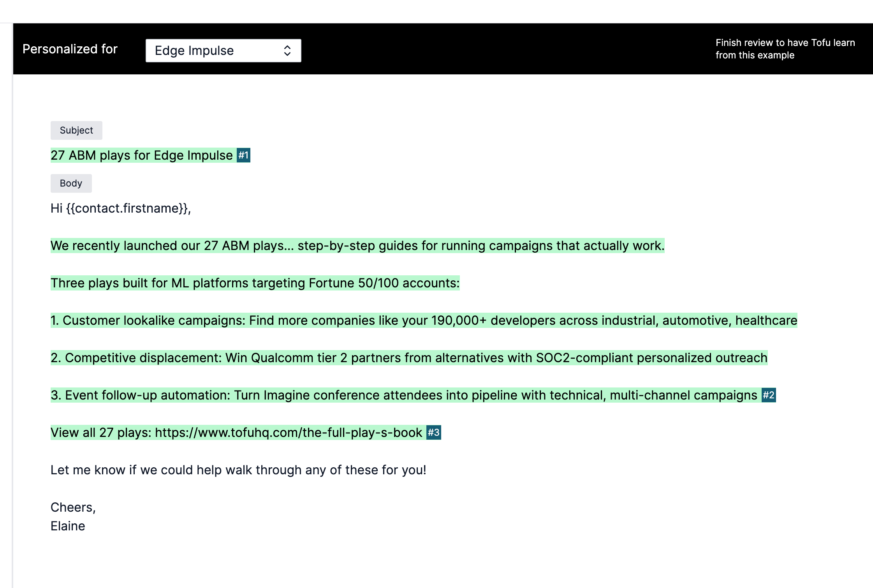Click the #1 annotation badge in subject

tap(243, 155)
